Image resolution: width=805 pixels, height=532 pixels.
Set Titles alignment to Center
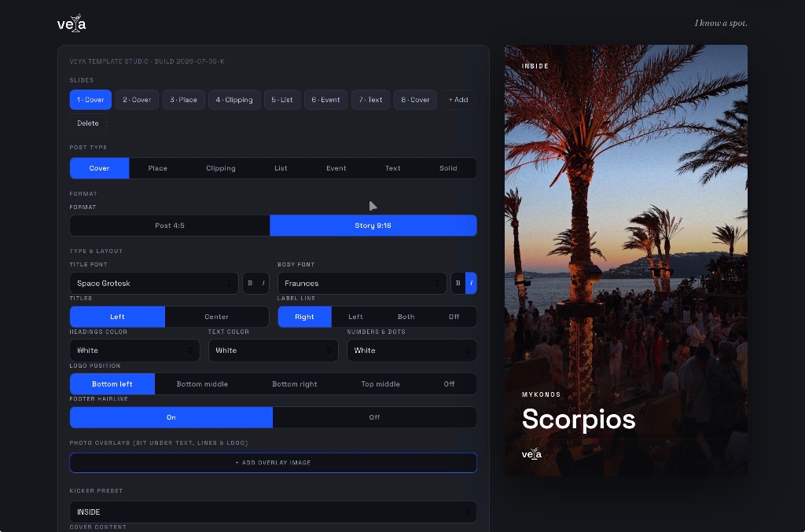tap(217, 317)
